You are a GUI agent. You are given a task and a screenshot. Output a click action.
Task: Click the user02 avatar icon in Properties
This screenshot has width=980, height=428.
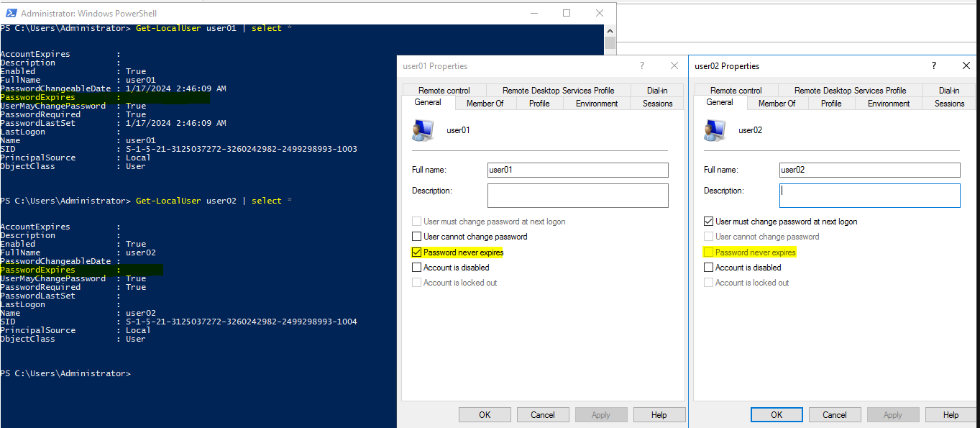[715, 130]
